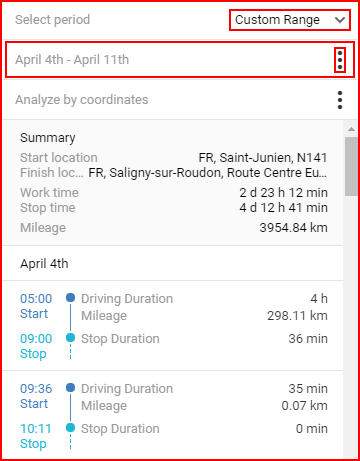Open the Analyze by coordinates three-dot menu

click(340, 100)
